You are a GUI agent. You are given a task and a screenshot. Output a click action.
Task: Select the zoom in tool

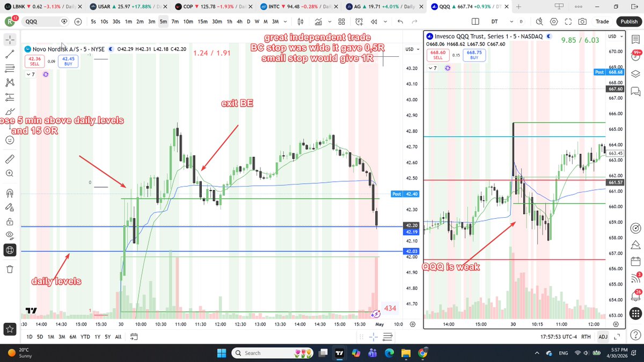[10, 173]
